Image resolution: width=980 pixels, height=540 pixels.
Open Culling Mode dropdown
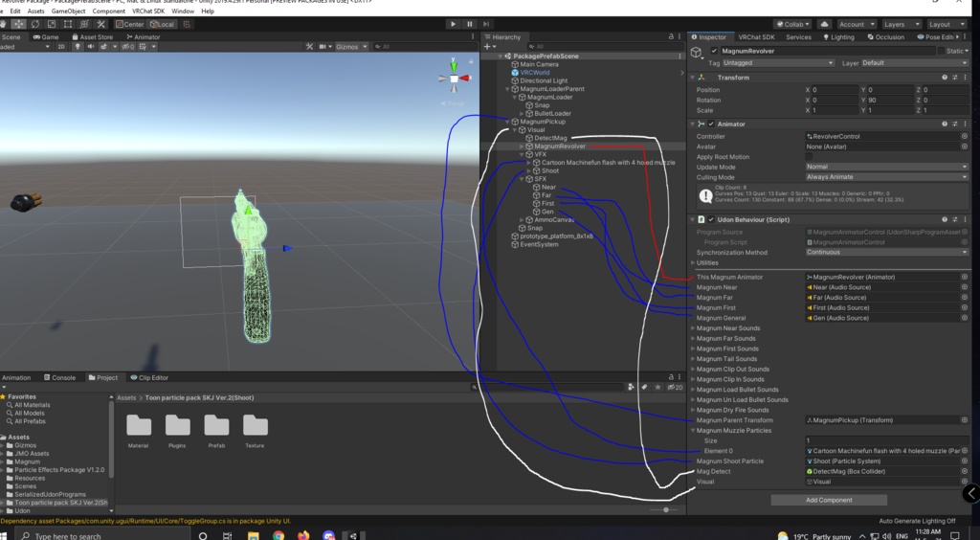pos(887,177)
